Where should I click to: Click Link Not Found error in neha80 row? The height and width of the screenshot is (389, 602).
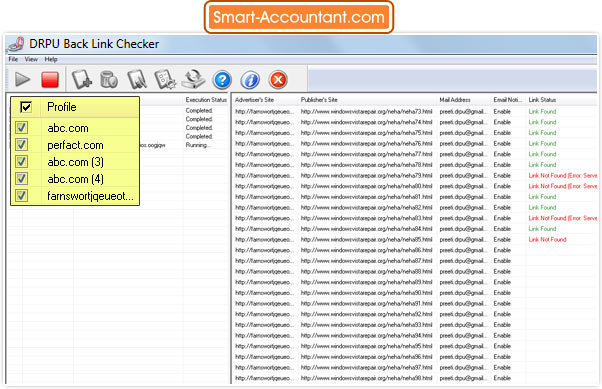562,186
